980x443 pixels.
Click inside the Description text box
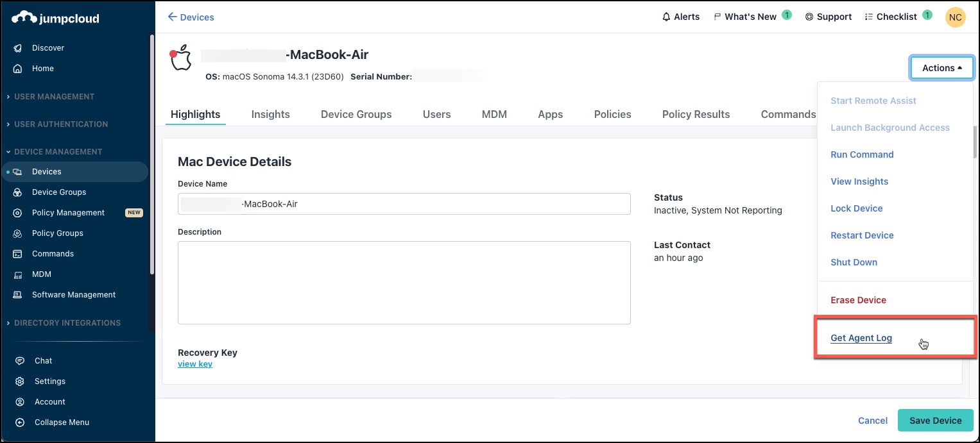(404, 282)
